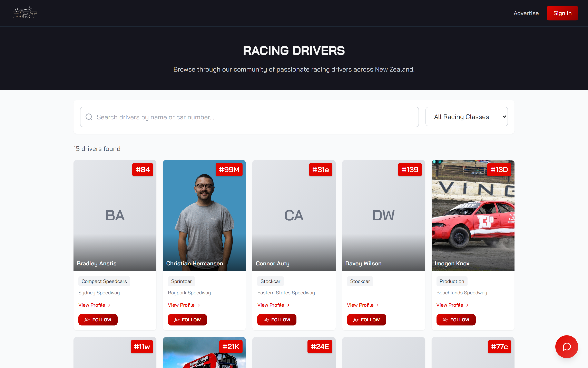588x368 pixels.
Task: Click Baypark Speedway text
Action: [189, 293]
